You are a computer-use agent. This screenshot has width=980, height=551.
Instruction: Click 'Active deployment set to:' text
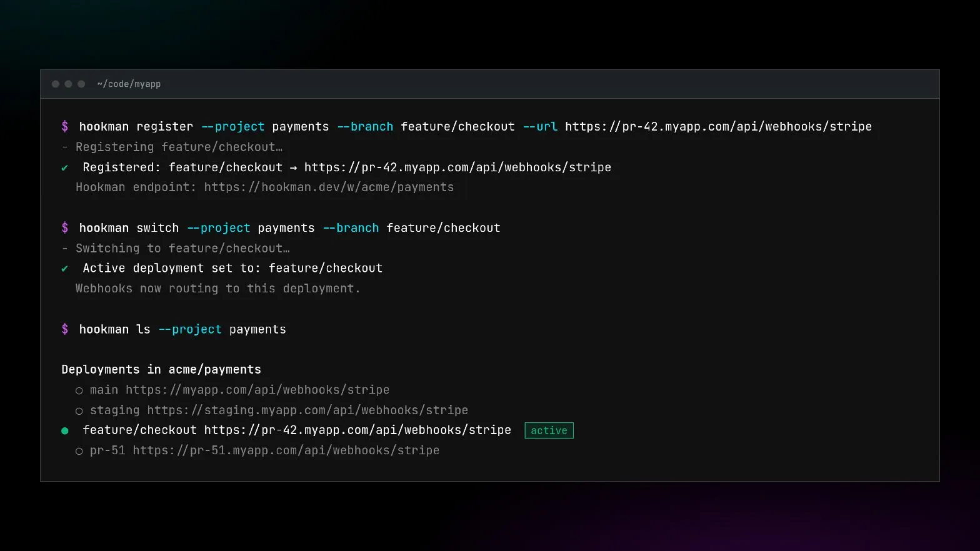[172, 268]
